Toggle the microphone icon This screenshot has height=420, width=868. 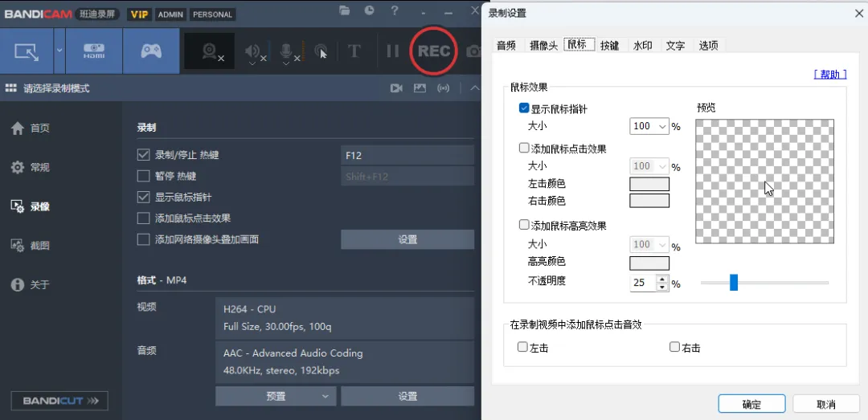[x=286, y=51]
